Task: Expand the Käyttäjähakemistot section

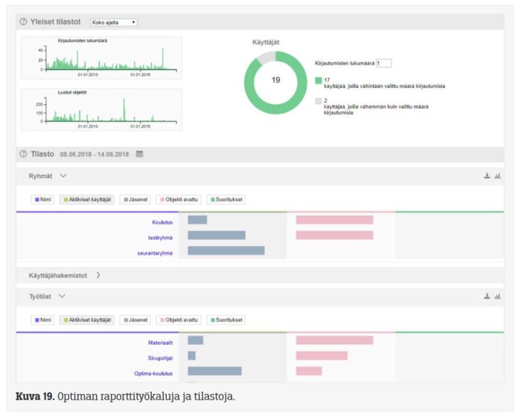Action: (x=97, y=275)
